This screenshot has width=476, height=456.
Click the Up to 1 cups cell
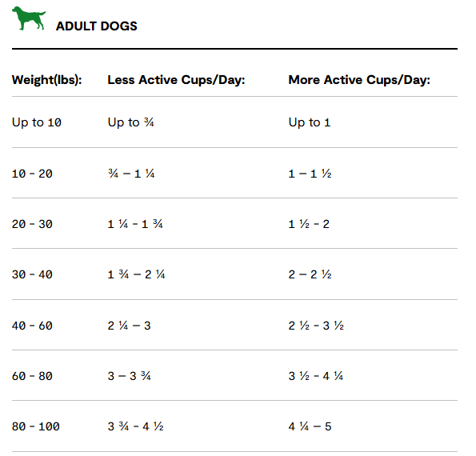[x=310, y=122]
